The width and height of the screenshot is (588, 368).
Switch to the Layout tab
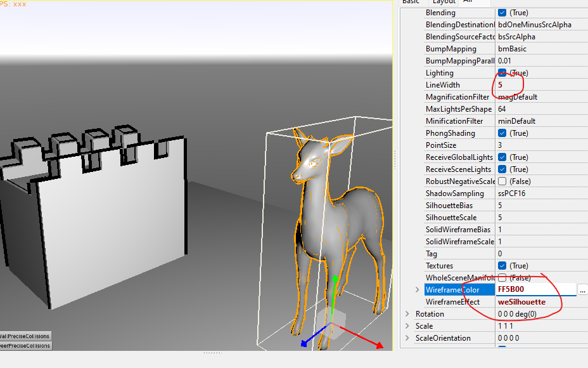click(x=444, y=2)
